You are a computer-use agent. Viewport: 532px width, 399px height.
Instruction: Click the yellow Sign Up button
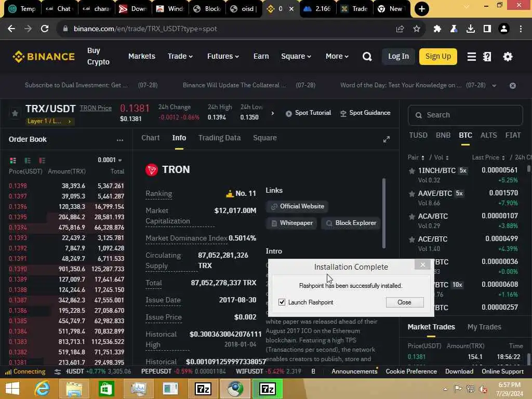pyautogui.click(x=438, y=56)
